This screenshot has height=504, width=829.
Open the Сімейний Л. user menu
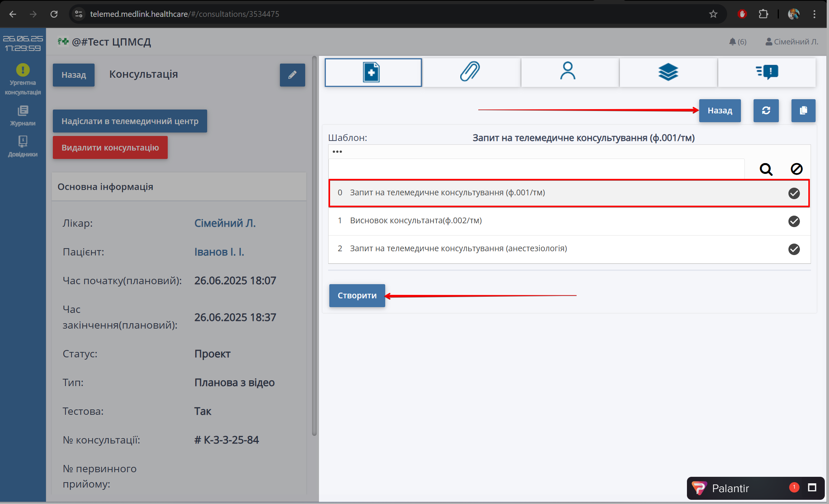coord(791,42)
